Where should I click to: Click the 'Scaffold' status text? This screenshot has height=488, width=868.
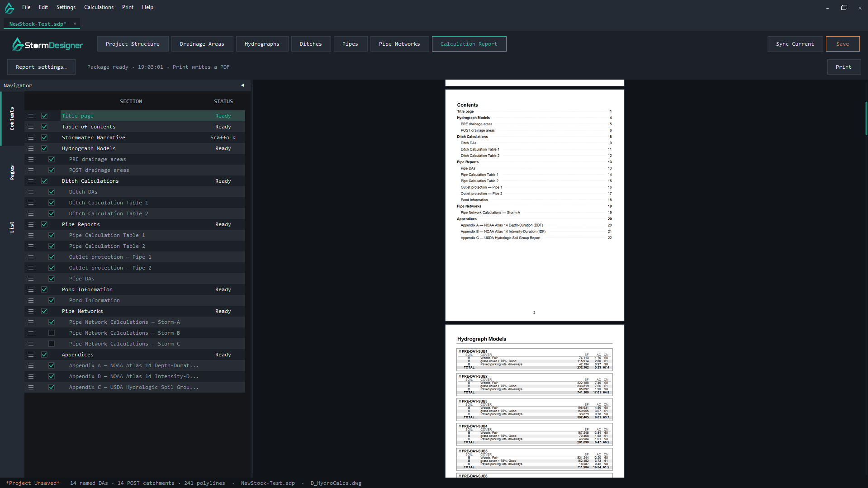[223, 137]
